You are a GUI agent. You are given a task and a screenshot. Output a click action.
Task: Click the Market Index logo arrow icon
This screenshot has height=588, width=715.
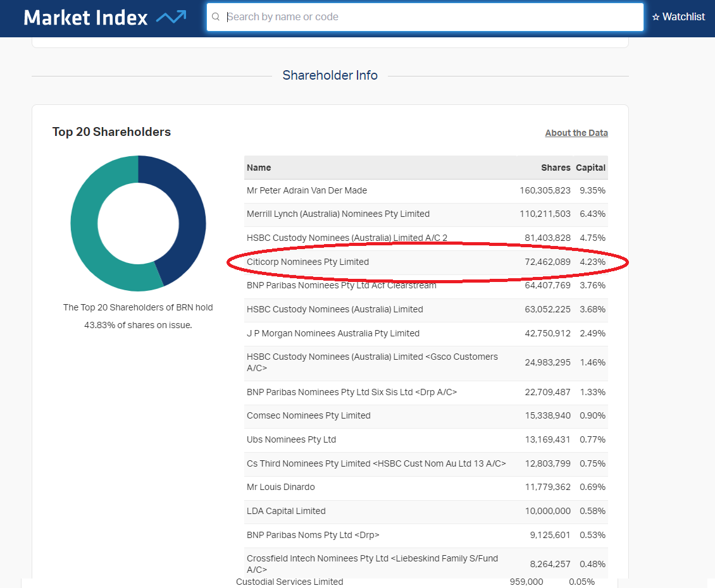[171, 17]
